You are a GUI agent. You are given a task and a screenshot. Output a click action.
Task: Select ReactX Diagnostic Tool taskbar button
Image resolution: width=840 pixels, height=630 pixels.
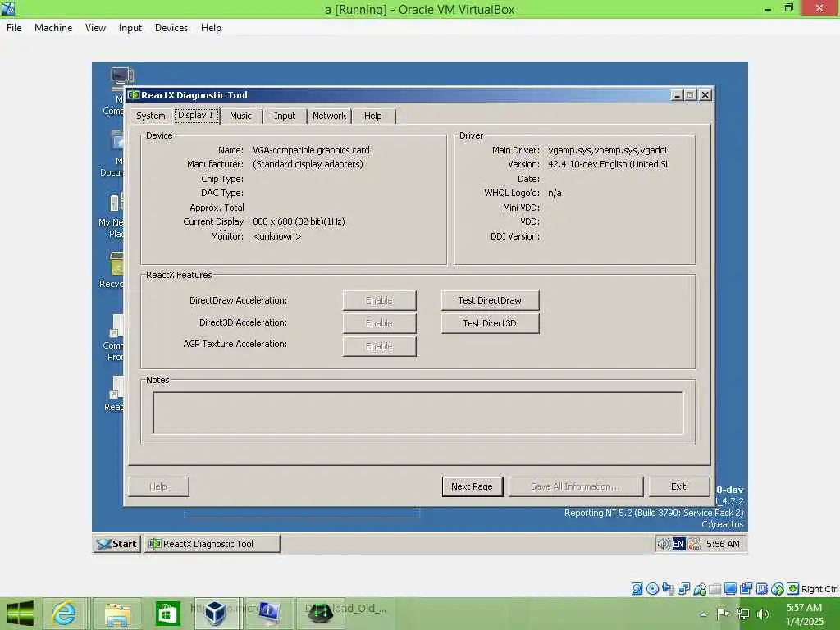coord(212,544)
